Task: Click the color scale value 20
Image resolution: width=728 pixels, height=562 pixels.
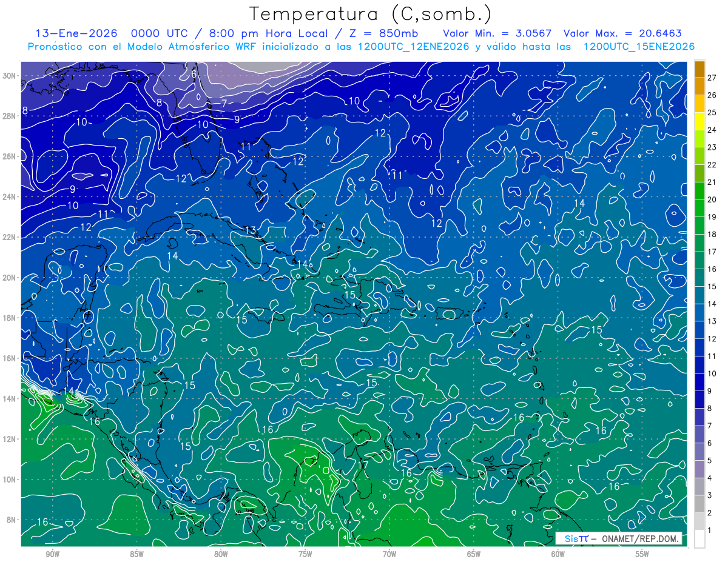Action: click(x=713, y=199)
